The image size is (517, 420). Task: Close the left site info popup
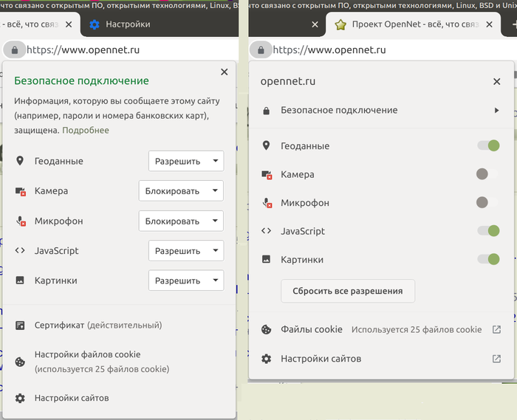tap(224, 72)
